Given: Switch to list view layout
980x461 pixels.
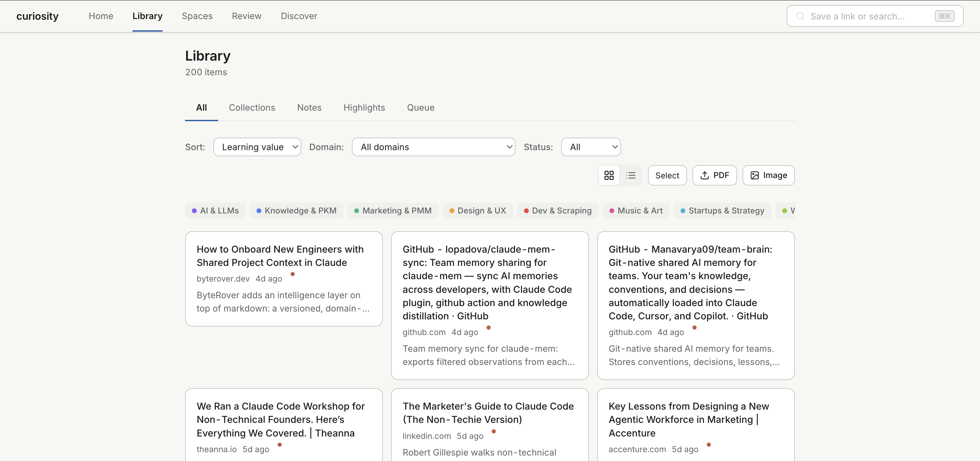Looking at the screenshot, I should 631,175.
